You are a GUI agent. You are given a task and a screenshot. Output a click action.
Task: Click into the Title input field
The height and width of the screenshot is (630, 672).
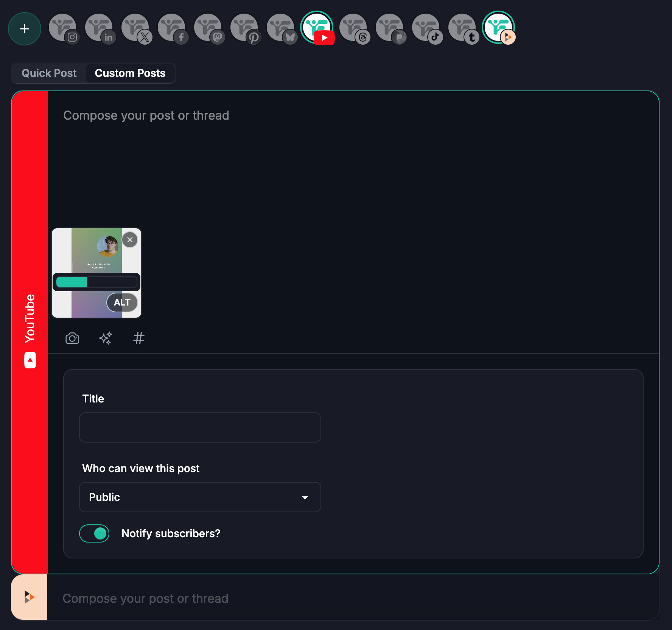pyautogui.click(x=200, y=427)
